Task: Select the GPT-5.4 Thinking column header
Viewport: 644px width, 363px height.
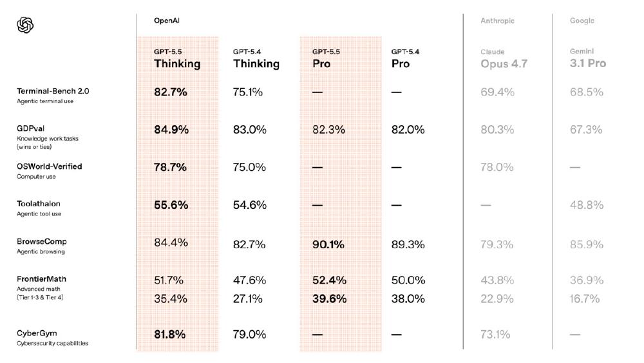Action: pos(256,59)
